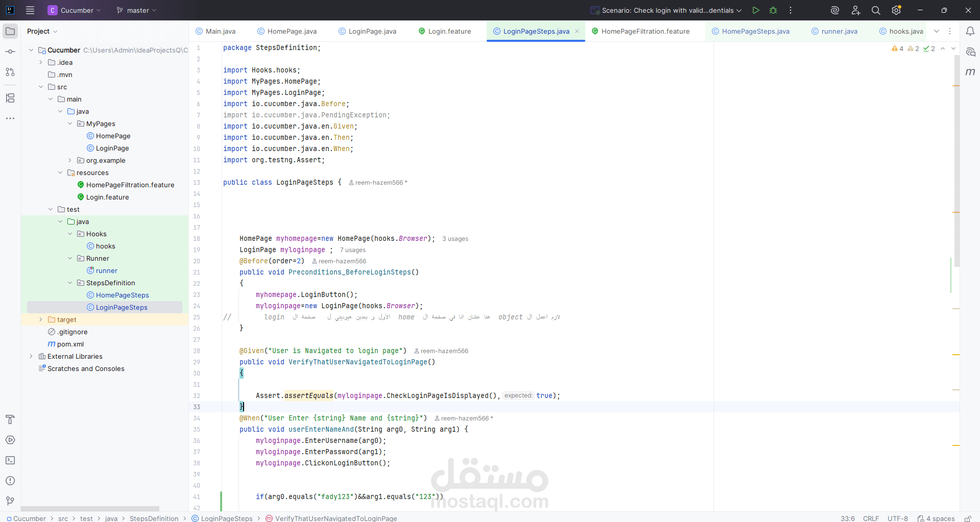The image size is (980, 522).
Task: Select HomePageSteps in project tree
Action: [x=123, y=295]
